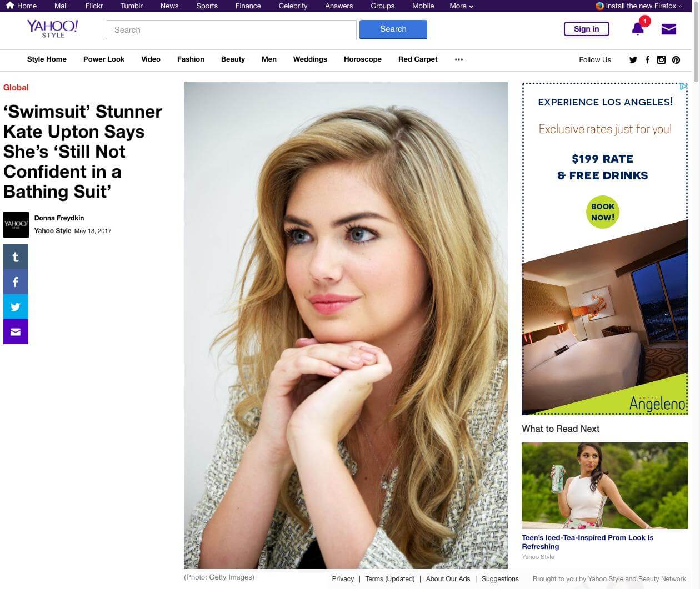Follow Yahoo Style on Pinterest
The height and width of the screenshot is (589, 700).
tap(676, 59)
